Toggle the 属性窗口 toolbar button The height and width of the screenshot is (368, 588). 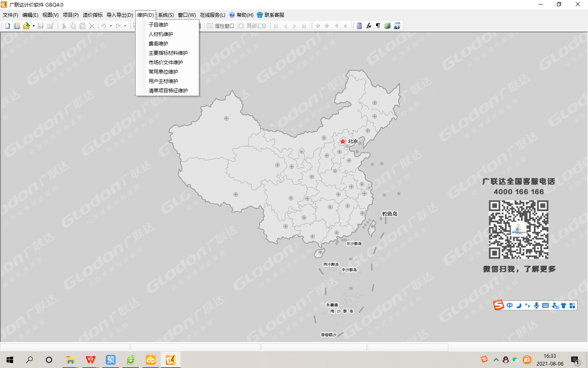(220, 26)
